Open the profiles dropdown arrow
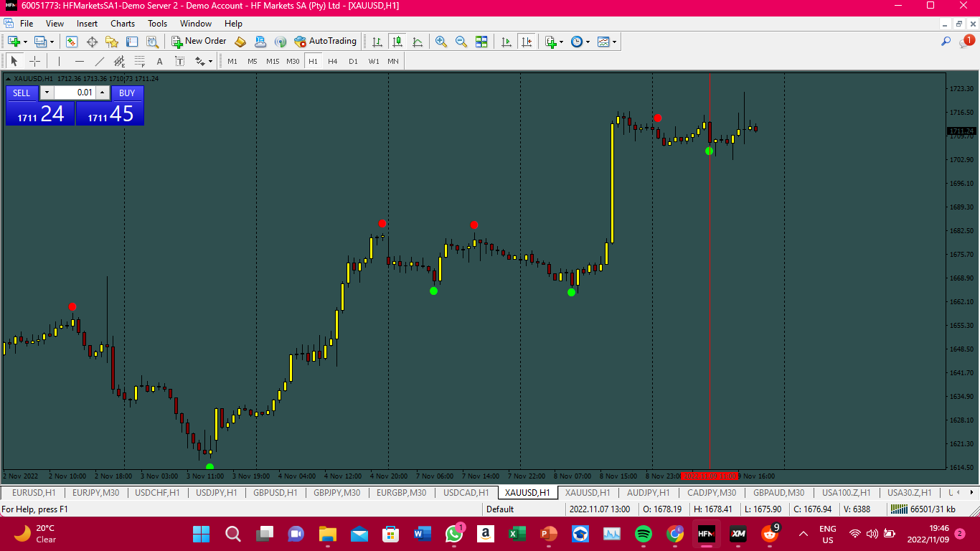The height and width of the screenshot is (551, 980). pos(52,42)
